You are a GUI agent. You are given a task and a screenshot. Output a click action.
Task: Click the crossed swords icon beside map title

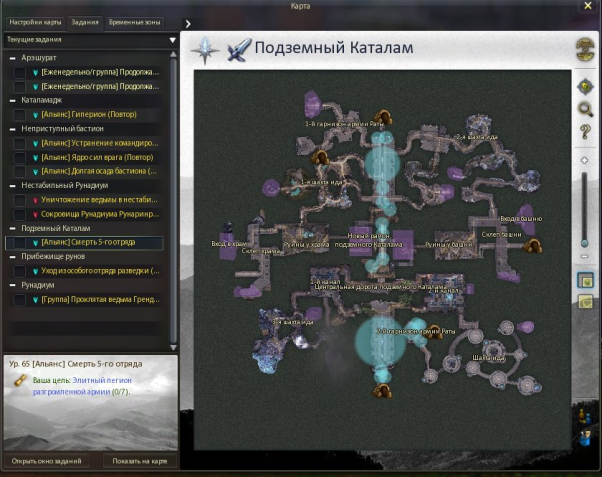tap(239, 49)
